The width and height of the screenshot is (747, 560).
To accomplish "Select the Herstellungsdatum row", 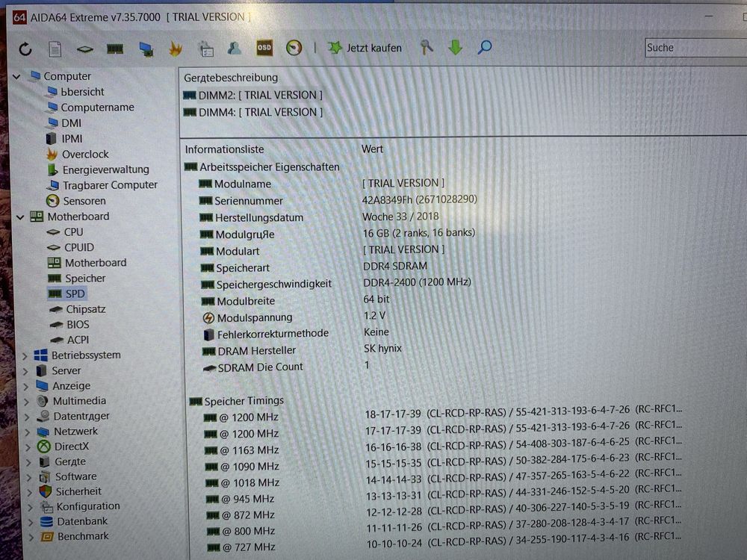I will tap(319, 217).
